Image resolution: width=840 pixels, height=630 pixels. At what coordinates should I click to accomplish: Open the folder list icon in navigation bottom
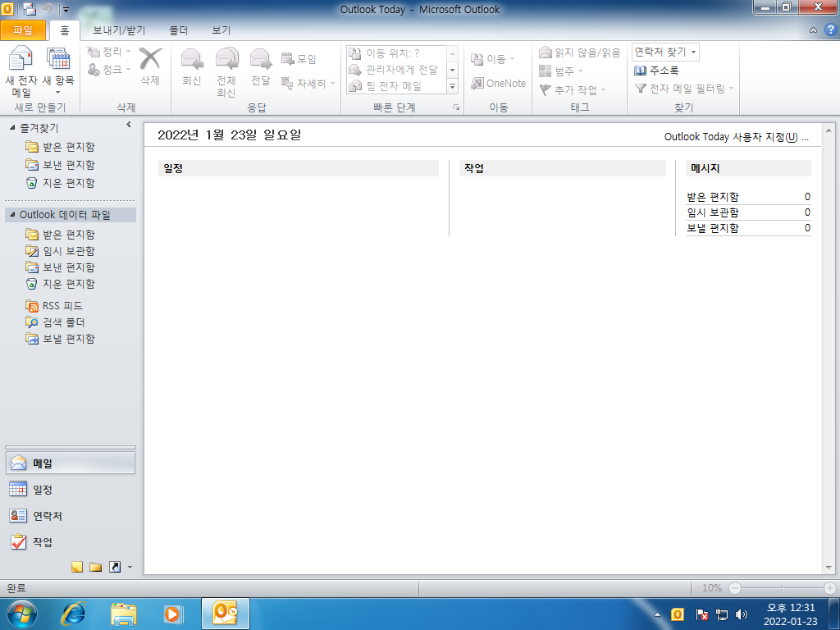point(96,567)
